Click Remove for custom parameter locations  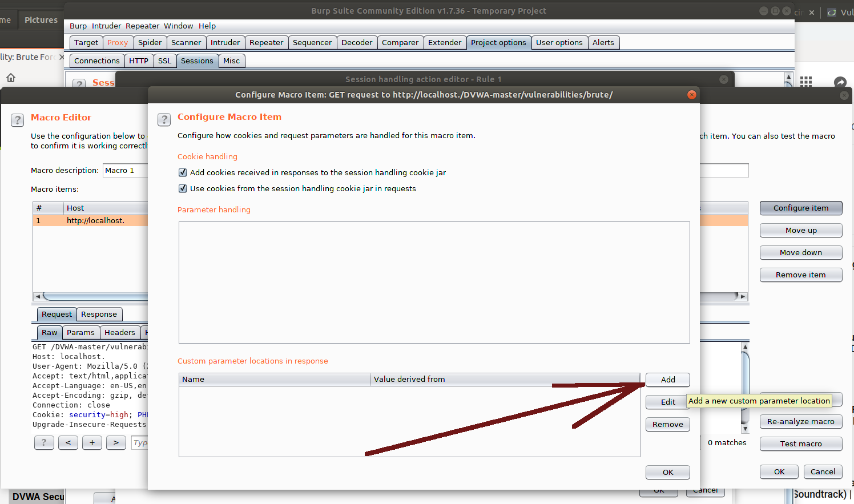pyautogui.click(x=668, y=424)
